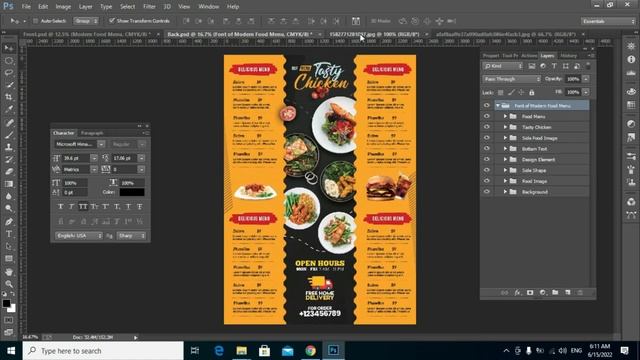
Task: Select the Lasso tool
Action: pos(9,73)
